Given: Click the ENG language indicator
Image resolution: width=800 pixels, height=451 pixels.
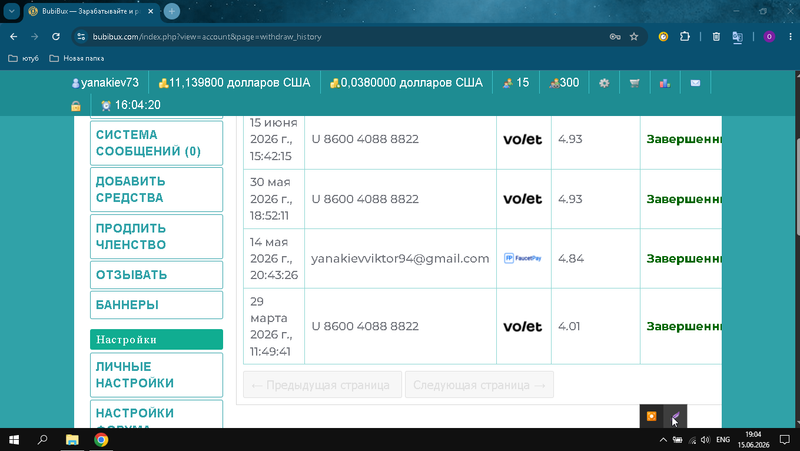Looking at the screenshot, I should 723,440.
